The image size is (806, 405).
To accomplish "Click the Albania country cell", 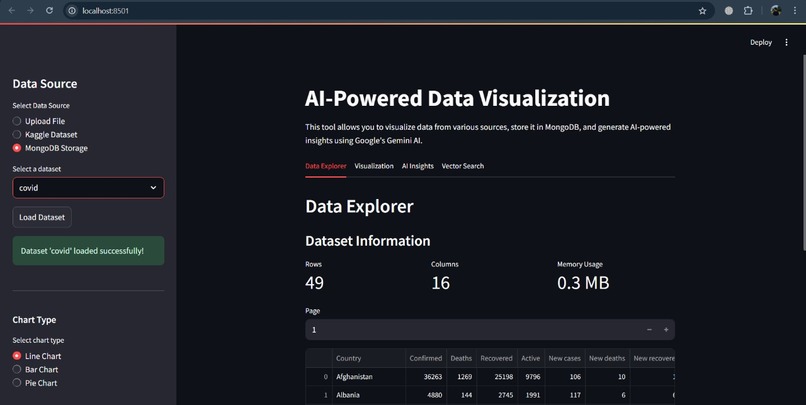I will tap(369, 395).
